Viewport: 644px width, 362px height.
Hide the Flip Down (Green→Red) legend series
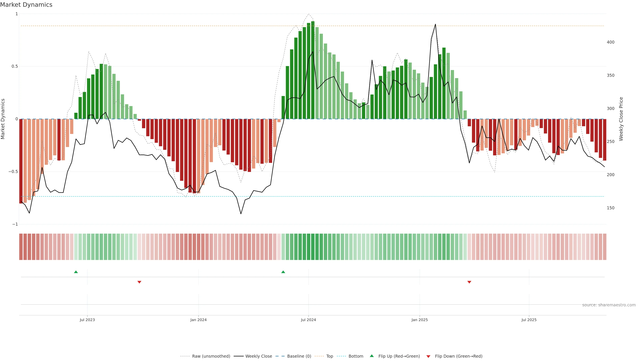tap(459, 356)
